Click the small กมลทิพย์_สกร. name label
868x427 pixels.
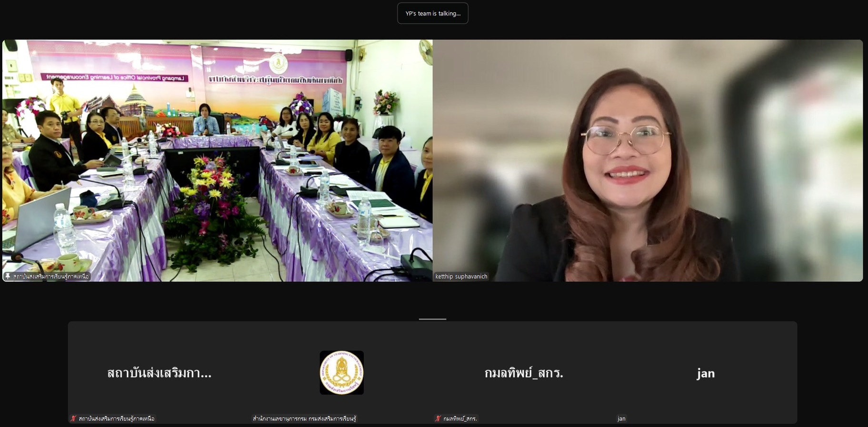click(460, 418)
